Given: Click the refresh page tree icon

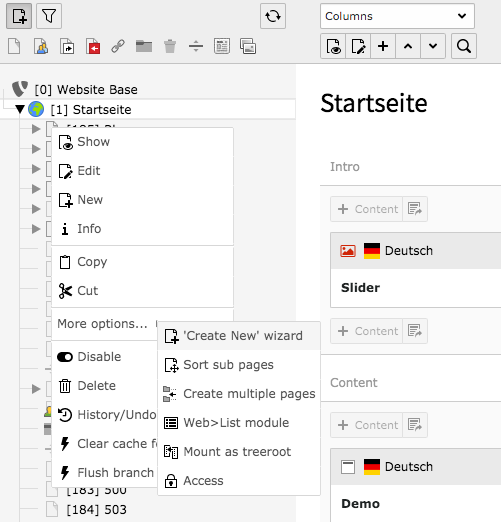Looking at the screenshot, I should point(273,16).
